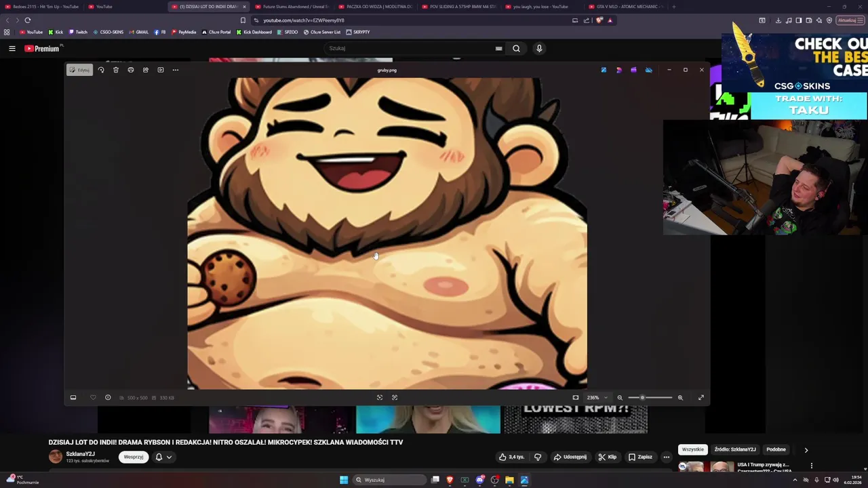Click the Aktualizuj update button in browser
This screenshot has width=868, height=488.
[x=849, y=20]
